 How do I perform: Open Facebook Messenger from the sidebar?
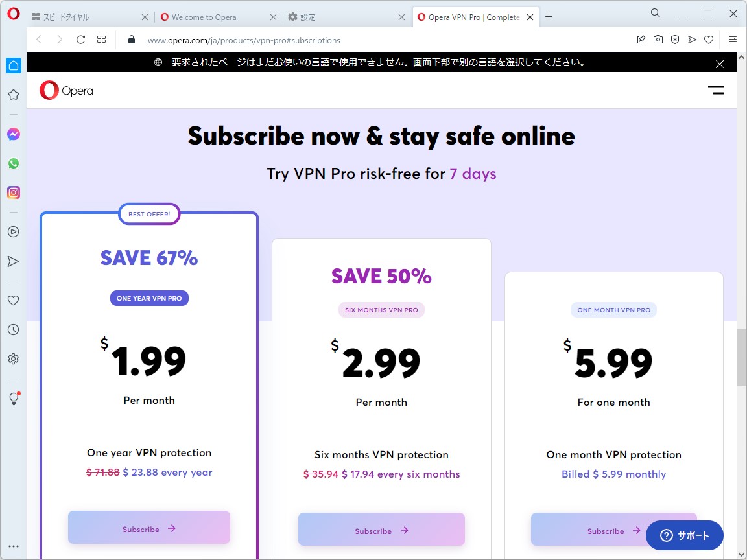(14, 134)
